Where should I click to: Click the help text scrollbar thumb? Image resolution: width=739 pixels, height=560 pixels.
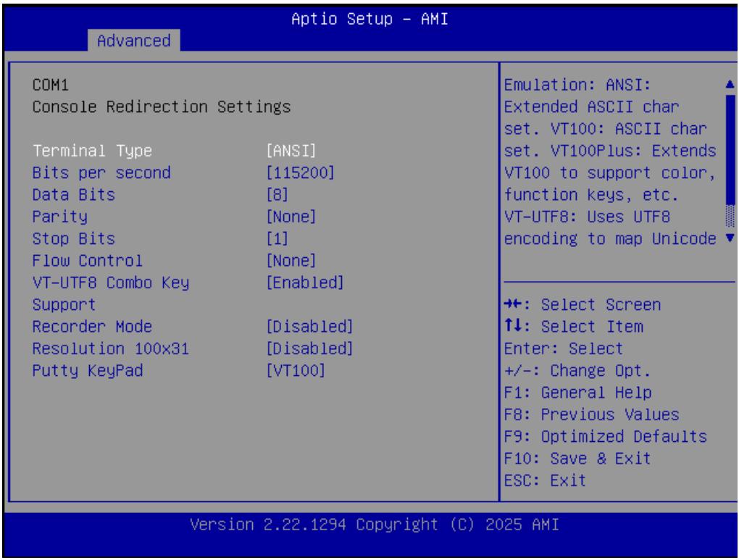tap(730, 150)
